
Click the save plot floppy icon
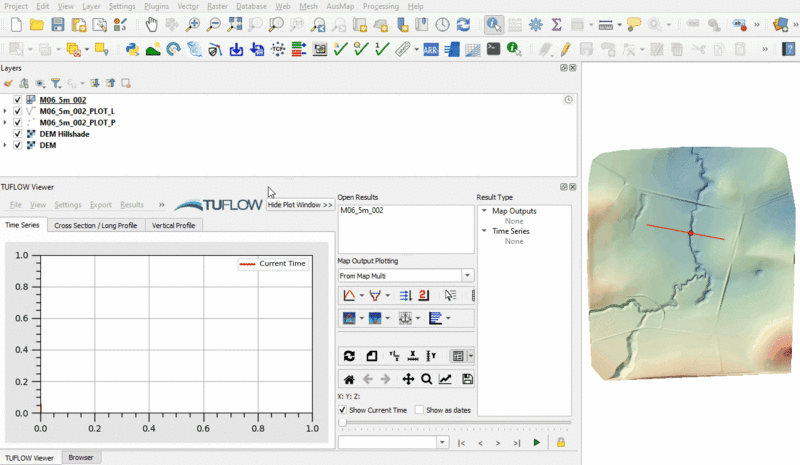coord(467,379)
